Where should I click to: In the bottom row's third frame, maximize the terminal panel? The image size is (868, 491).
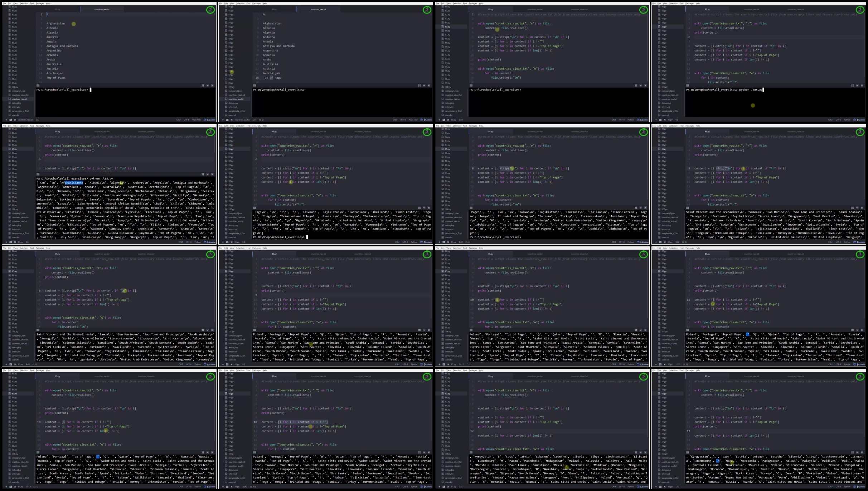point(636,452)
